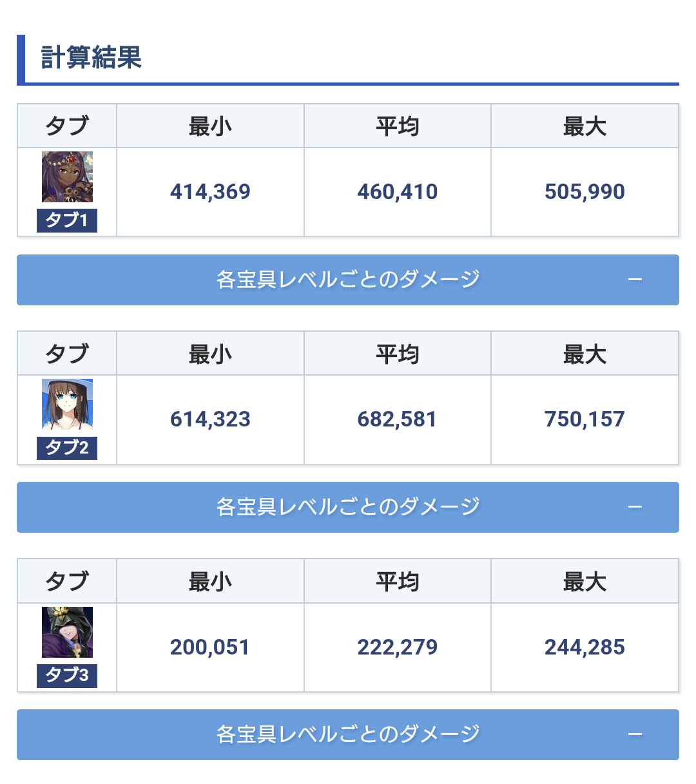Screen dimensions: 696x784
Task: Collapse 各宝具レベルごとのダメージ text under Tab 2
Action: tap(348, 507)
